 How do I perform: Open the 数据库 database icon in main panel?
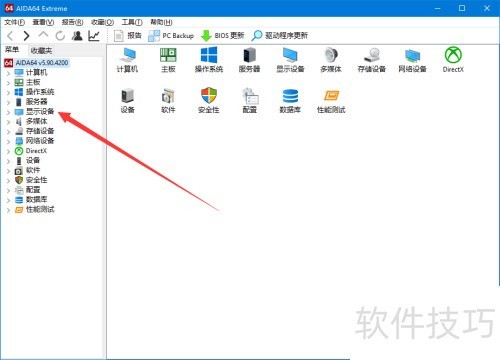pos(290,101)
